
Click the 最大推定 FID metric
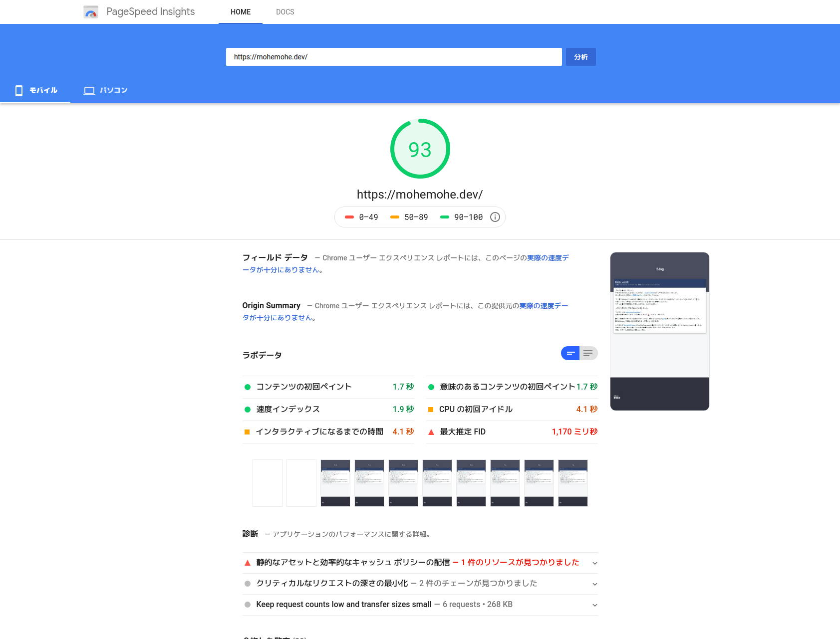click(512, 432)
